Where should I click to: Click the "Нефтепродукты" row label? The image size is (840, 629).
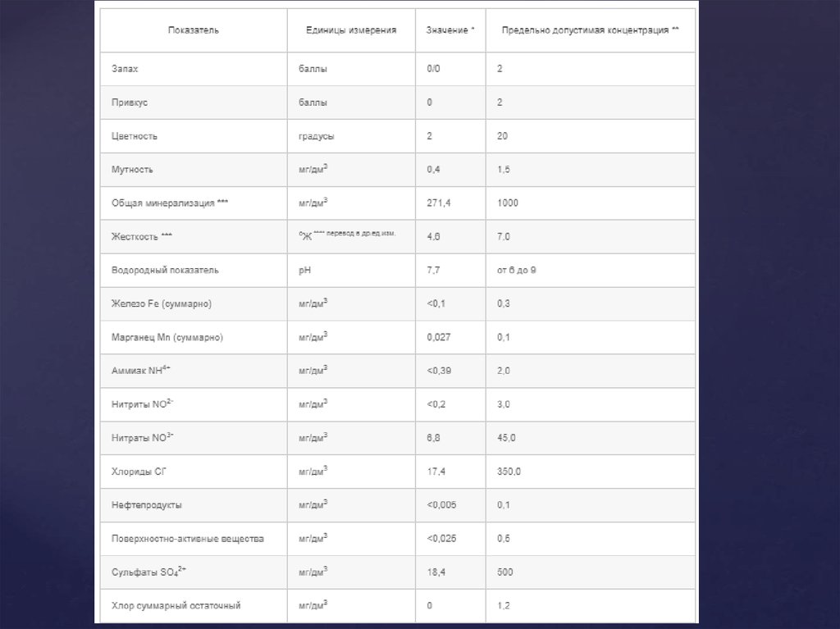(x=147, y=505)
